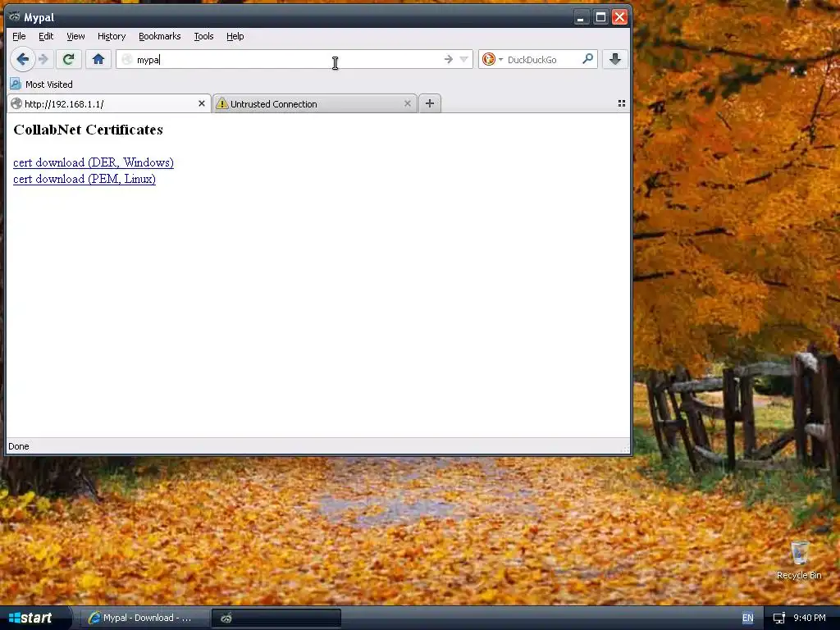Screen dimensions: 840x630
Task: Open the Downloads toolbar button
Action: coord(615,59)
